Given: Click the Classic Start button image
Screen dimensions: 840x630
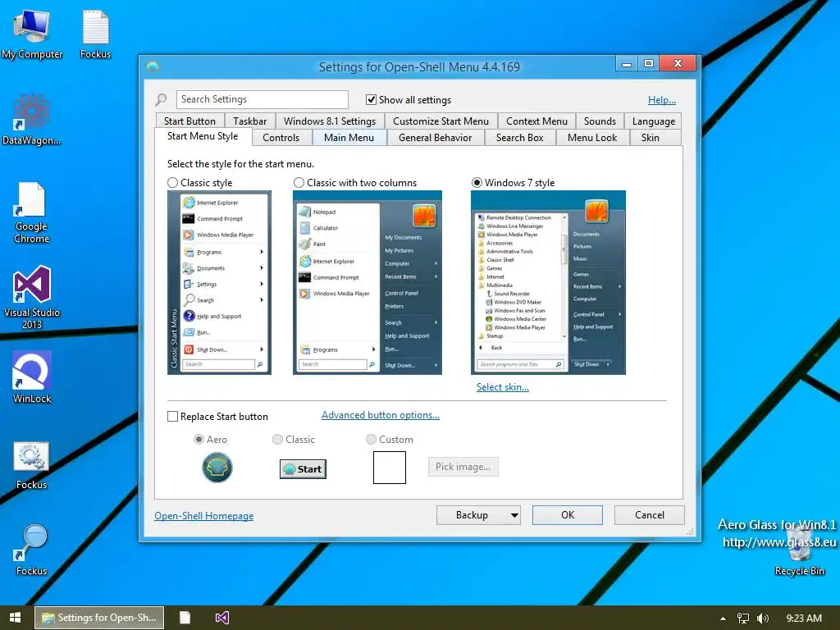Looking at the screenshot, I should (303, 469).
